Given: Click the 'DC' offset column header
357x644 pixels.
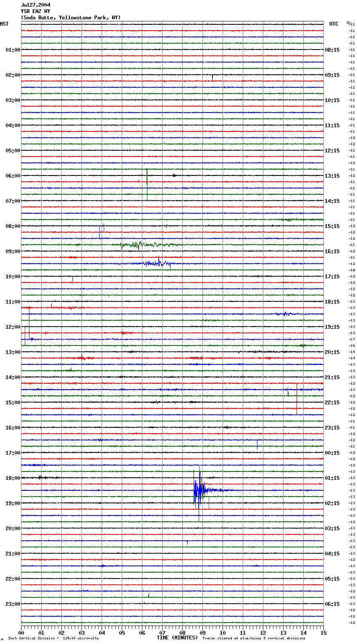Looking at the screenshot, I should point(349,23).
